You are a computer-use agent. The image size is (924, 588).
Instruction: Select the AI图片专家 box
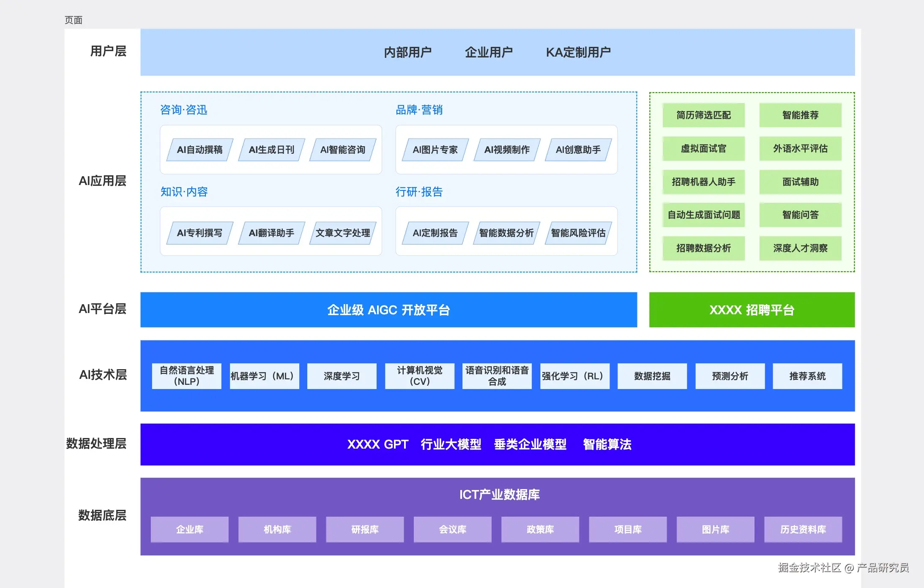435,150
